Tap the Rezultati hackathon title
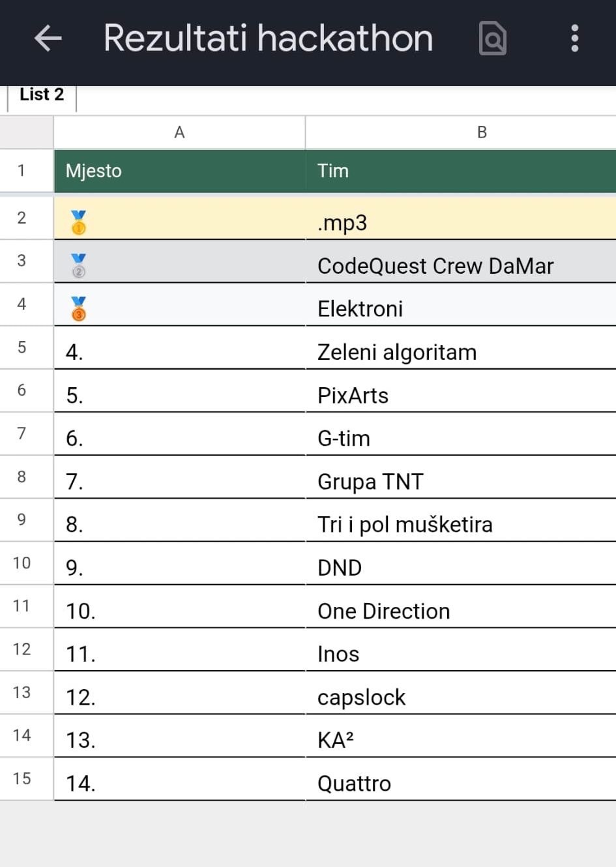 coord(268,38)
